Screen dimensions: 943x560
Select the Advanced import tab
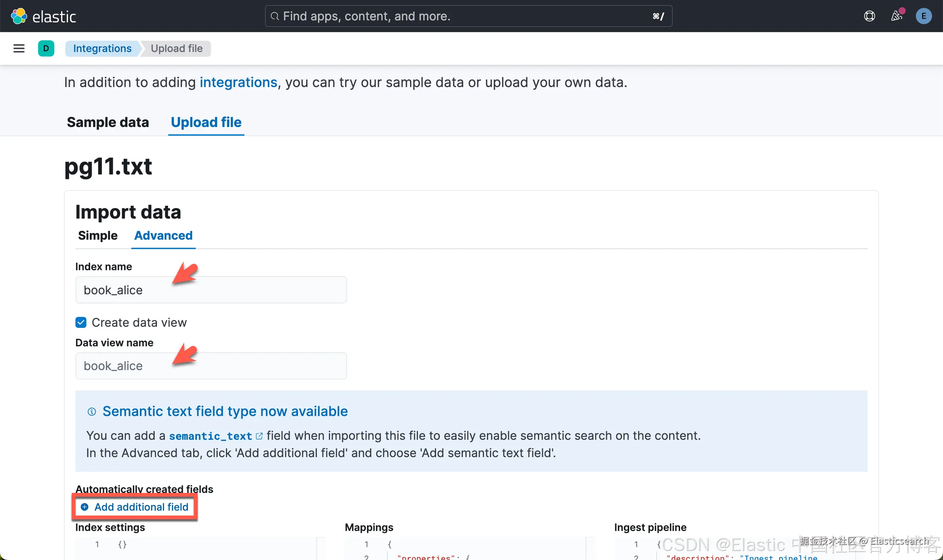163,236
